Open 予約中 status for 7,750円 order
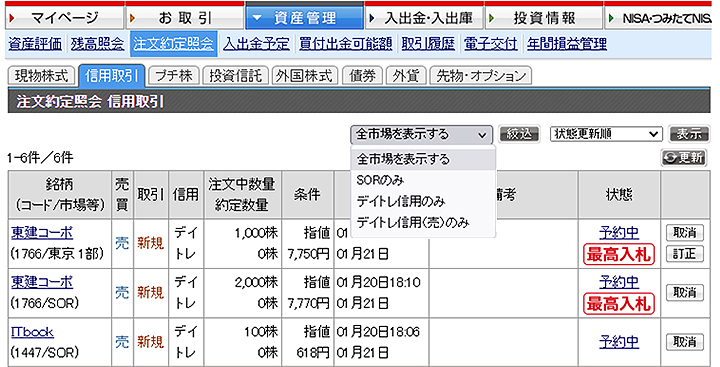The image size is (720, 367). pos(619,233)
